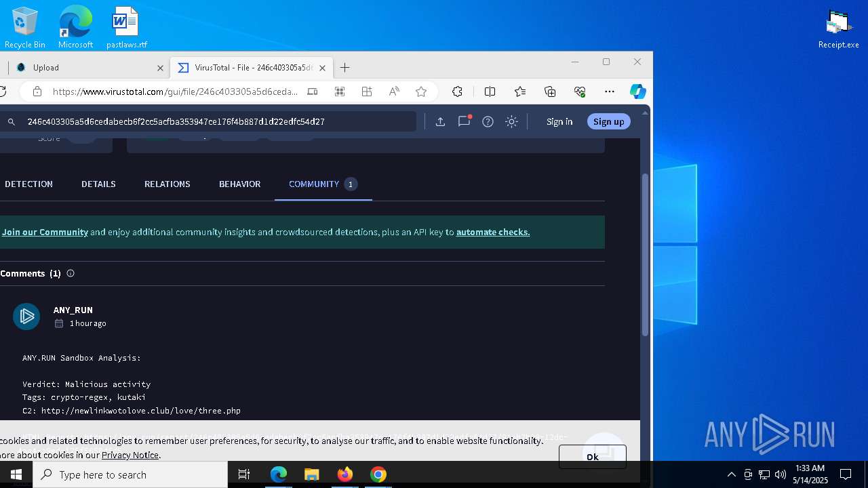
Task: Click the 'Tags: crypto-regex, kutaki' line
Action: coord(84,397)
